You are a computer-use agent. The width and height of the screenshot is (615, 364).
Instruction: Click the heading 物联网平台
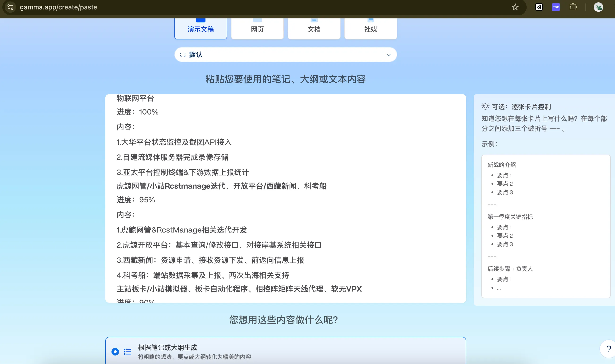135,98
